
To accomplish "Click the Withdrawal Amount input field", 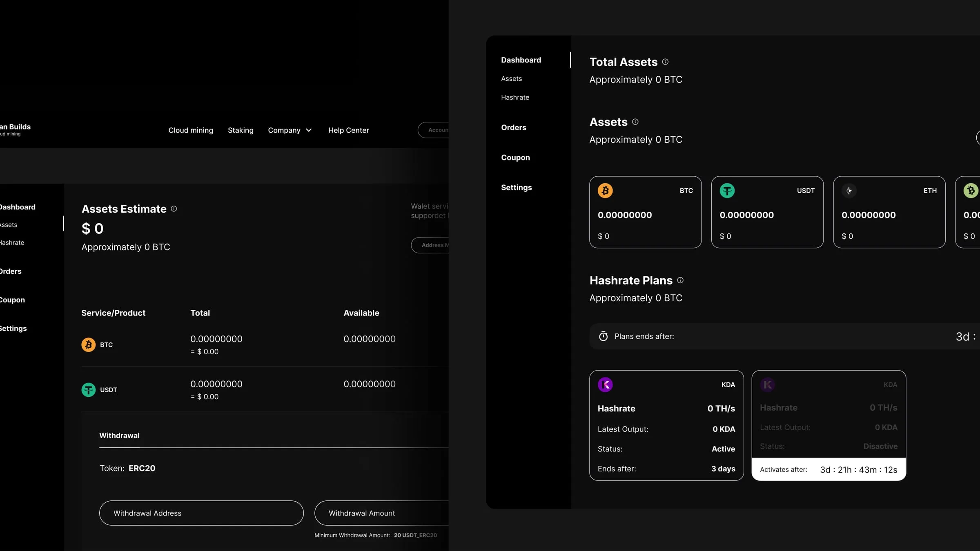I will click(x=382, y=513).
